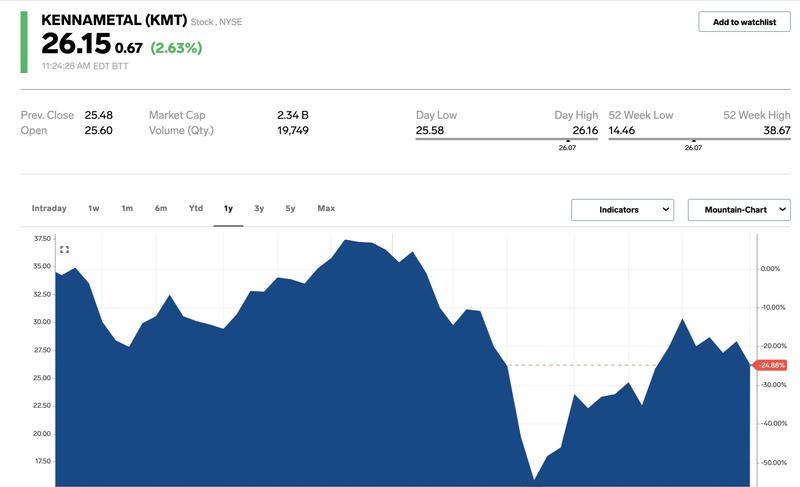The image size is (800, 487).
Task: Select the 1y time range tab
Action: 228,208
